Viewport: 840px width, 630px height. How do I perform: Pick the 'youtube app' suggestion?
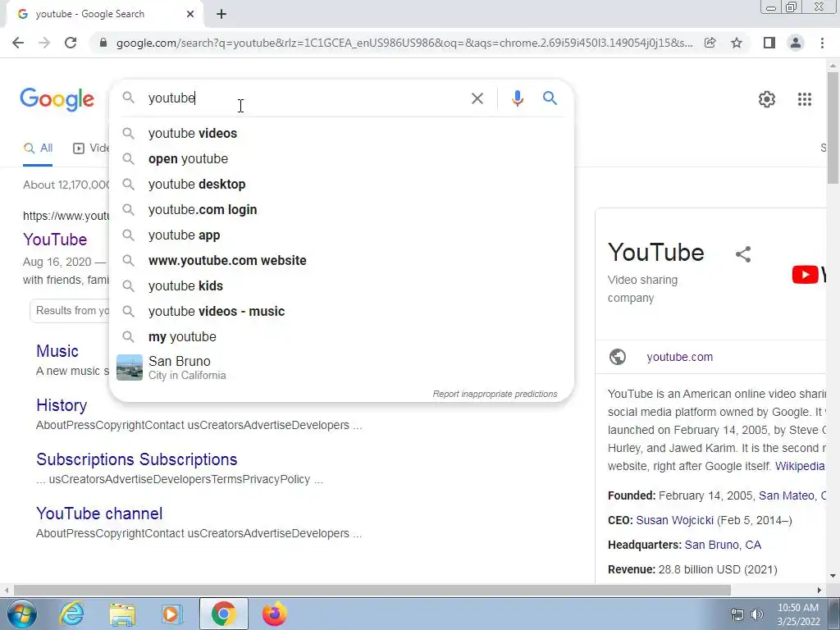pos(341,235)
